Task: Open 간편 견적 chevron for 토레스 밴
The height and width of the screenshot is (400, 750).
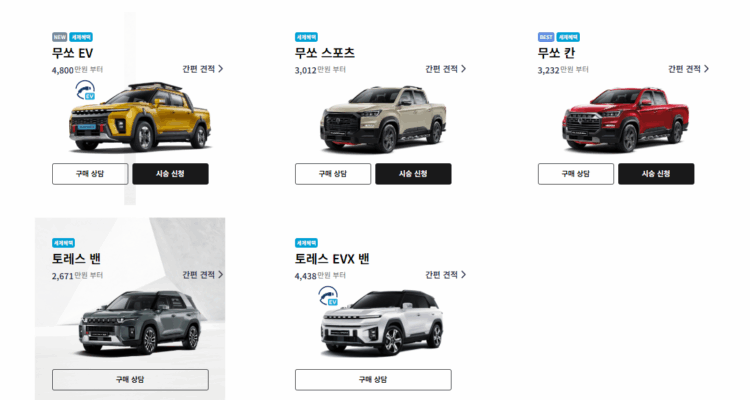Action: tap(221, 275)
